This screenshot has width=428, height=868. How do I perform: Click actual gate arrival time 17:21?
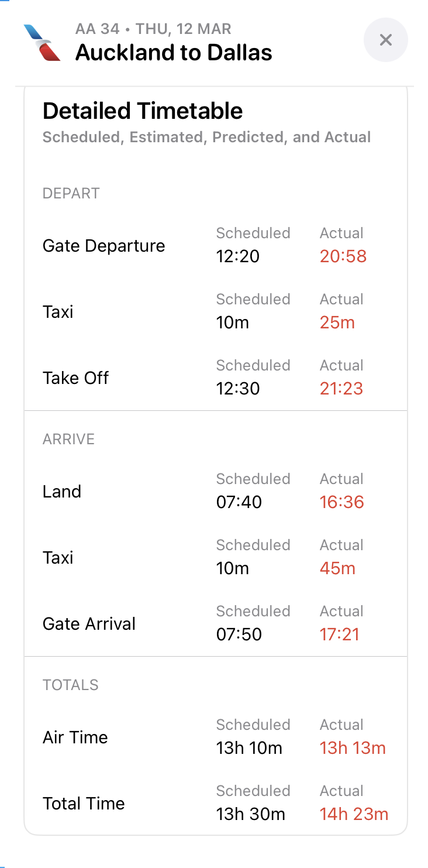tap(340, 634)
